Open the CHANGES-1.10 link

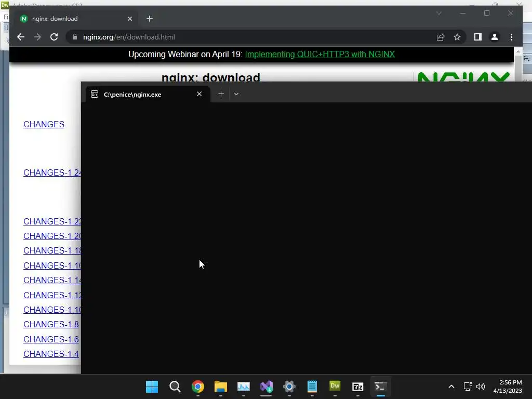coord(52,310)
